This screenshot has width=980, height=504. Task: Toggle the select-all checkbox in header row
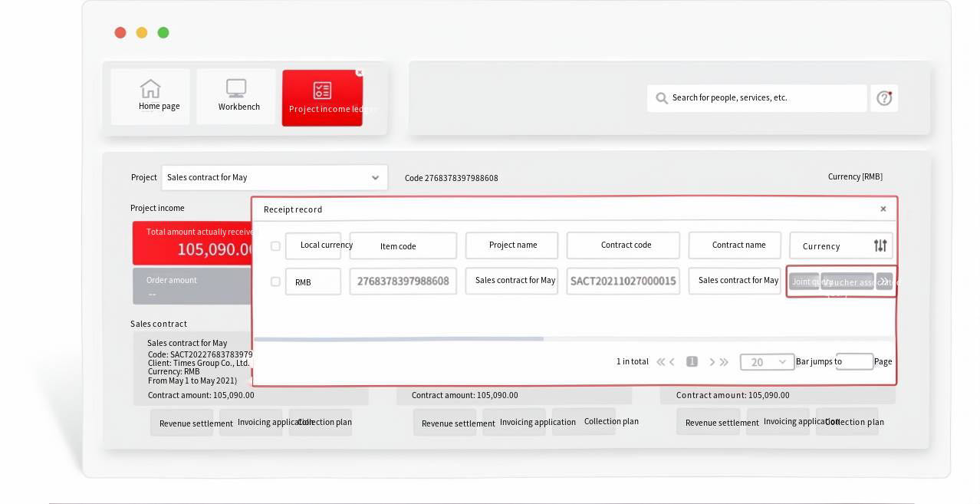[275, 246]
